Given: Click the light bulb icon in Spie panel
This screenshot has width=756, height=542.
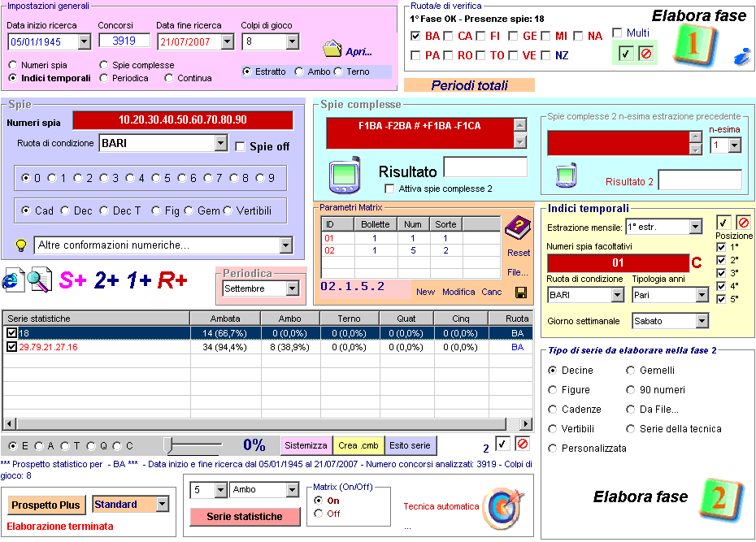Looking at the screenshot, I should [21, 245].
